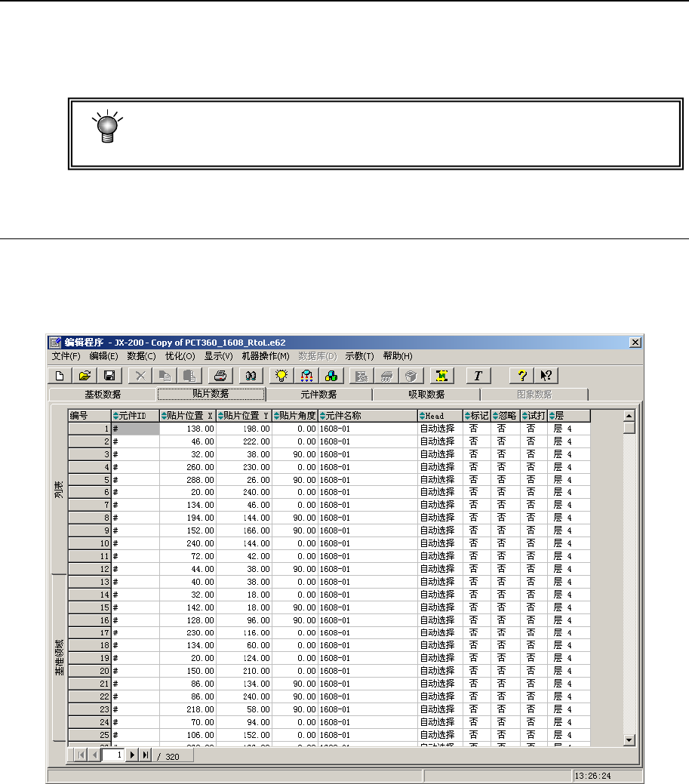
Task: Click the table scrollbar down arrow
Action: click(629, 740)
